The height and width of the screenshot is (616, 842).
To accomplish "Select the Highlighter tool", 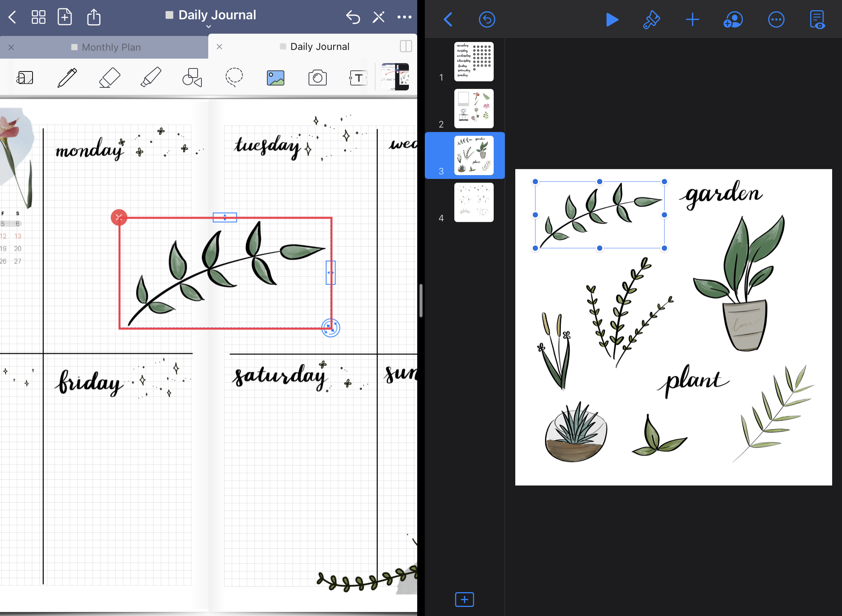I will pyautogui.click(x=151, y=78).
